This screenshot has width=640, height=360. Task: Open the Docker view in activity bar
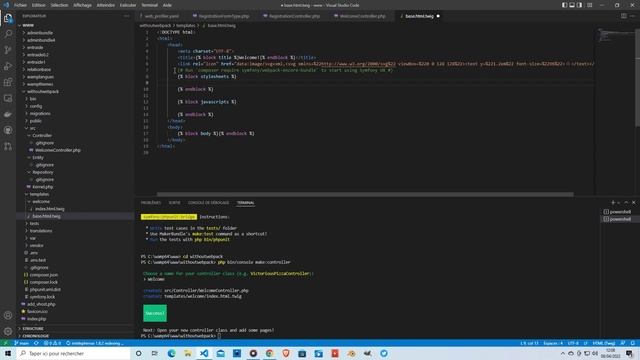[8, 114]
